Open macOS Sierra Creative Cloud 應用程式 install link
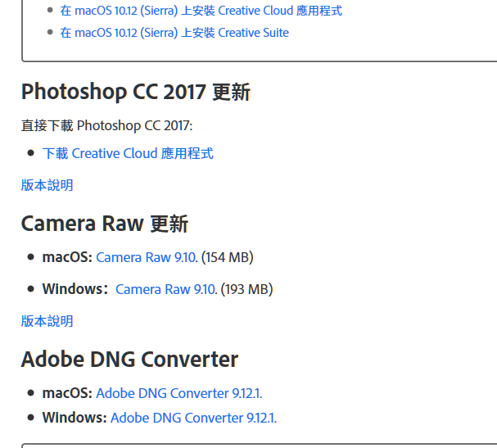The image size is (497, 448). coord(201,11)
